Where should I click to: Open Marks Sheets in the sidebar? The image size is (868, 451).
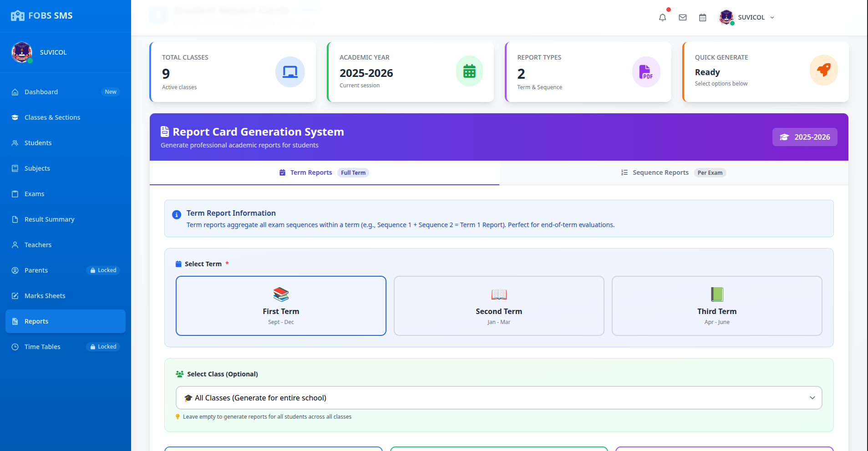pyautogui.click(x=45, y=296)
